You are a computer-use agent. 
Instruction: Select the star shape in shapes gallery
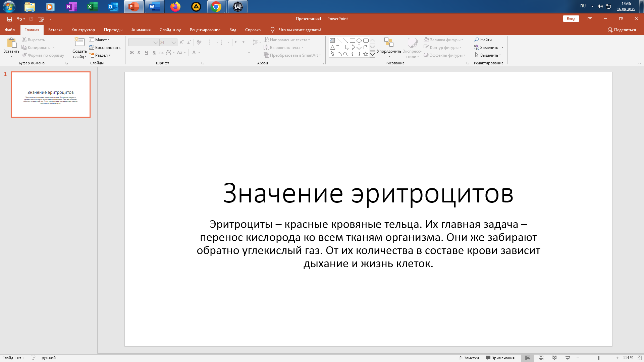[366, 54]
